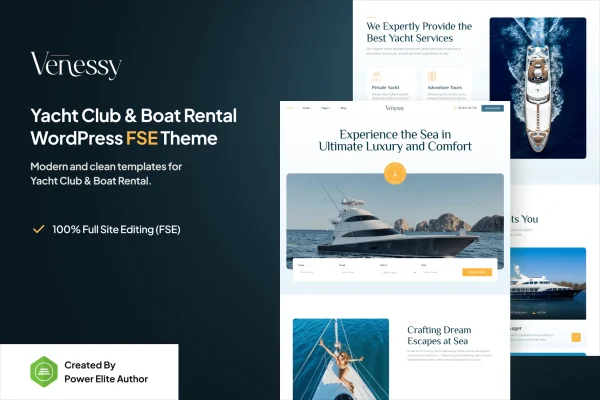This screenshot has height=400, width=600.
Task: Open the Pages dropdown menu in header
Action: tap(326, 108)
